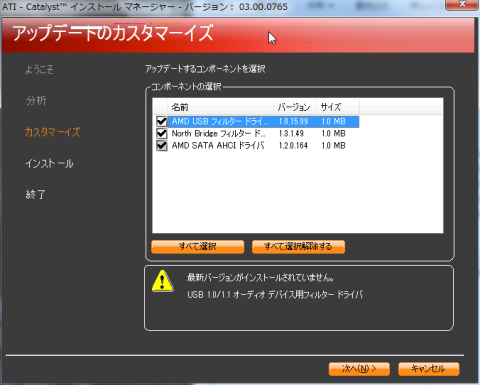Image resolution: width=480 pixels, height=385 pixels.
Task: Click version value 1.0.15.99
Action: [293, 122]
